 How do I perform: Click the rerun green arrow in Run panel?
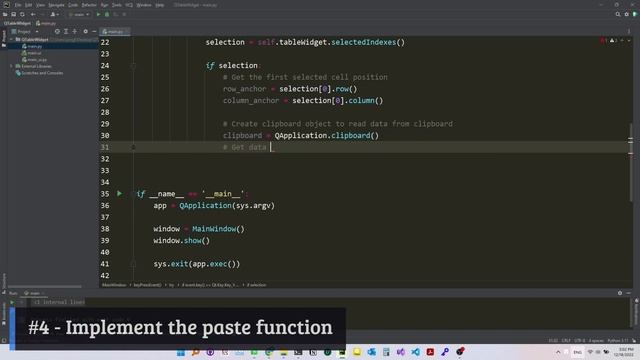(x=12, y=302)
